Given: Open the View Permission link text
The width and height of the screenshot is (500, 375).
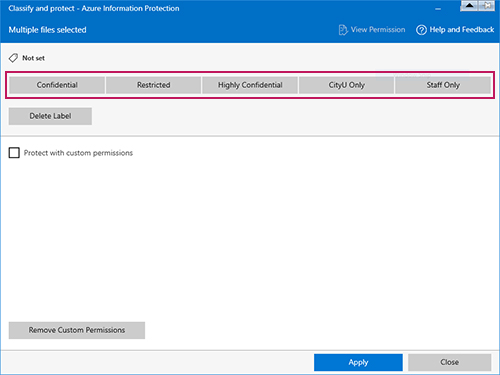Looking at the screenshot, I should (x=378, y=30).
